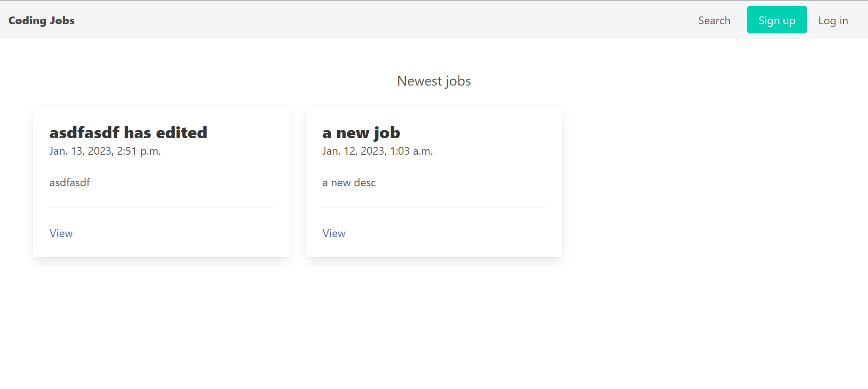View the 'asdfasdf has edited' job posting

click(61, 233)
